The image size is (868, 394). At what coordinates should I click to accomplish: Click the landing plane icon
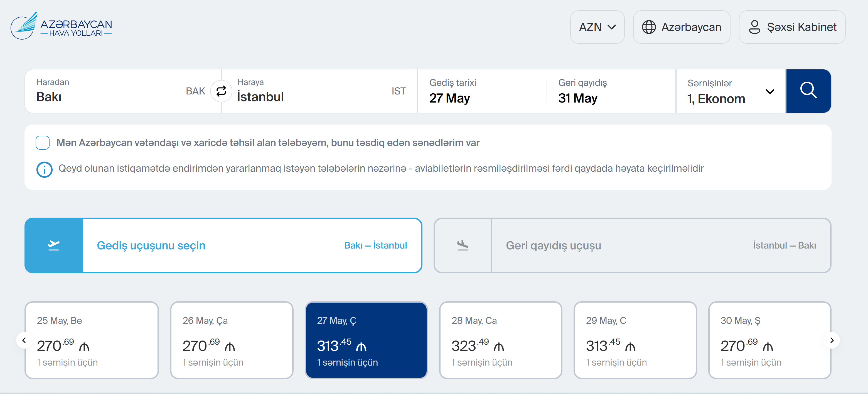pos(463,245)
